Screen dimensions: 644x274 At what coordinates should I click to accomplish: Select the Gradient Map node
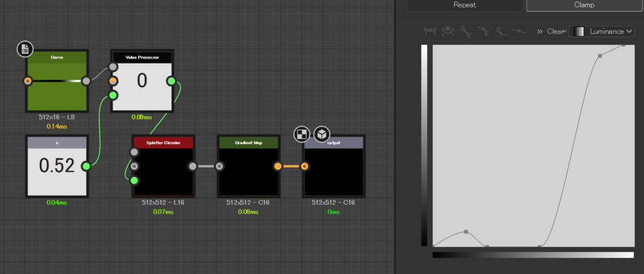[x=248, y=166]
